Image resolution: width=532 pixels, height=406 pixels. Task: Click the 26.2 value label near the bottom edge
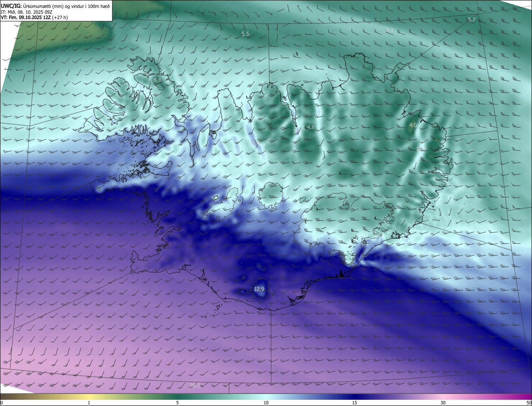[x=195, y=386]
